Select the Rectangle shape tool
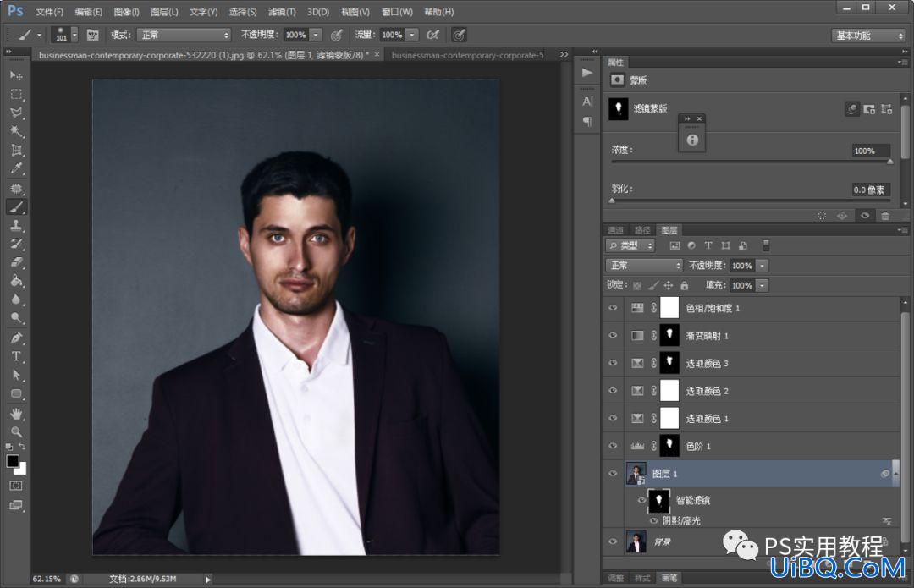This screenshot has width=914, height=588. (x=16, y=393)
